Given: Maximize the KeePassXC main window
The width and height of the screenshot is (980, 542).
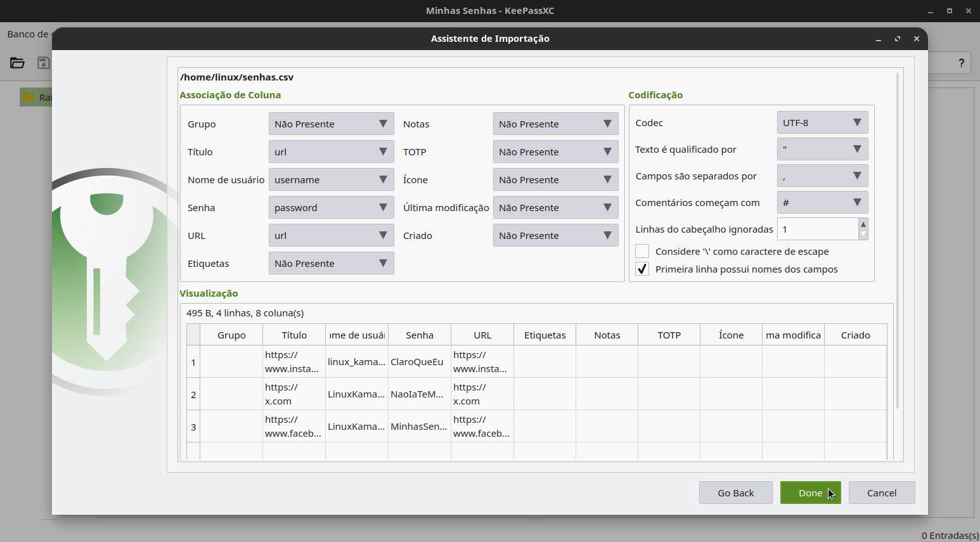Looking at the screenshot, I should tap(950, 11).
